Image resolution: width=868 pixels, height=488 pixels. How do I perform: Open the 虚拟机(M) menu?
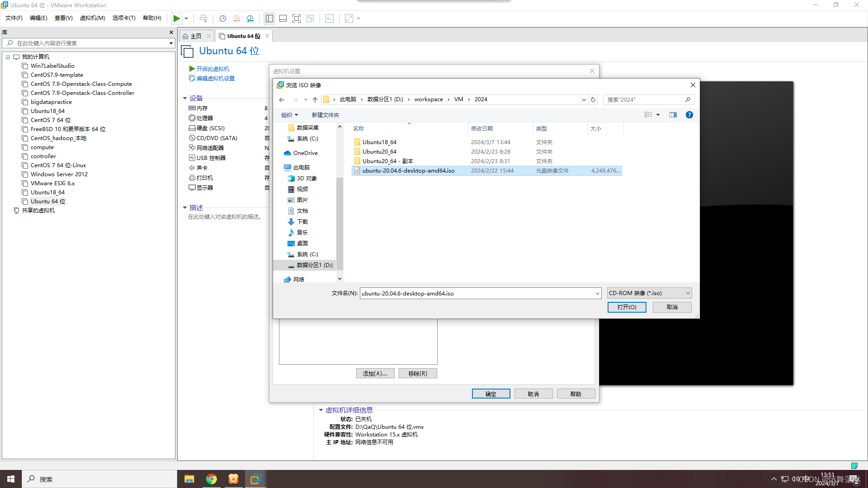click(x=92, y=18)
